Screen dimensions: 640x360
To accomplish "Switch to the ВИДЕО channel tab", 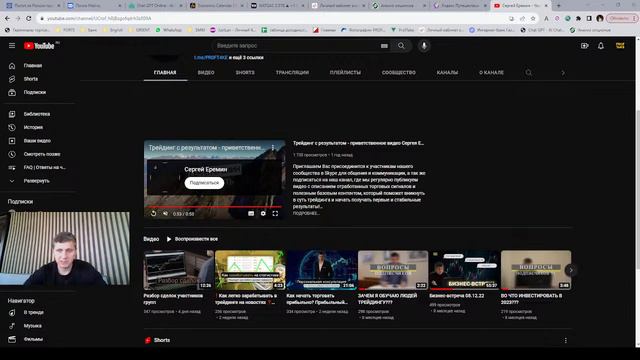I will point(206,73).
